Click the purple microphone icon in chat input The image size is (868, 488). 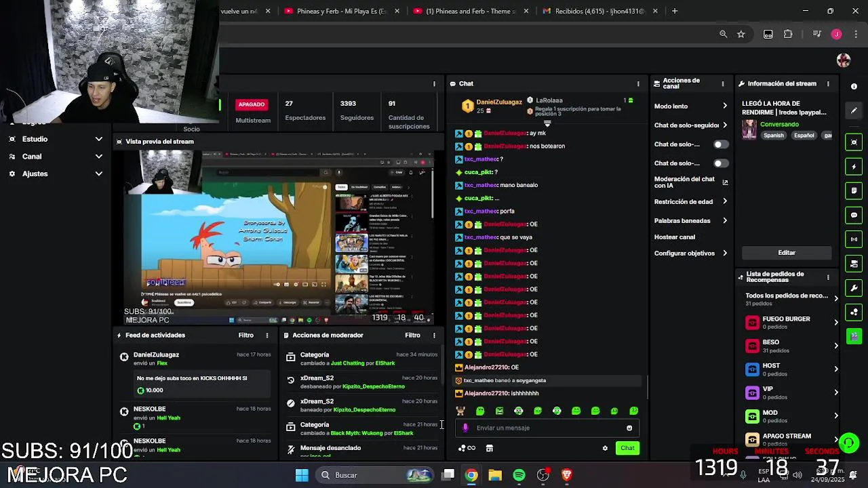465,428
